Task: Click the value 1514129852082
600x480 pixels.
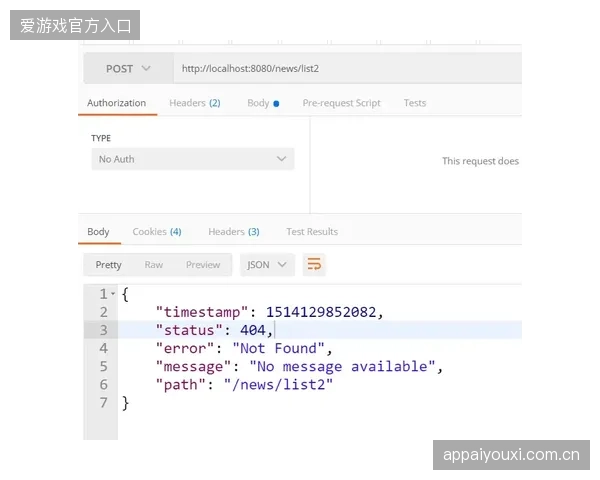Action: [x=321, y=312]
